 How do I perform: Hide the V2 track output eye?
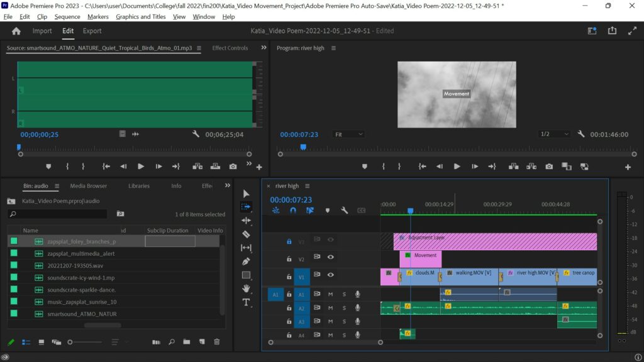(x=330, y=257)
